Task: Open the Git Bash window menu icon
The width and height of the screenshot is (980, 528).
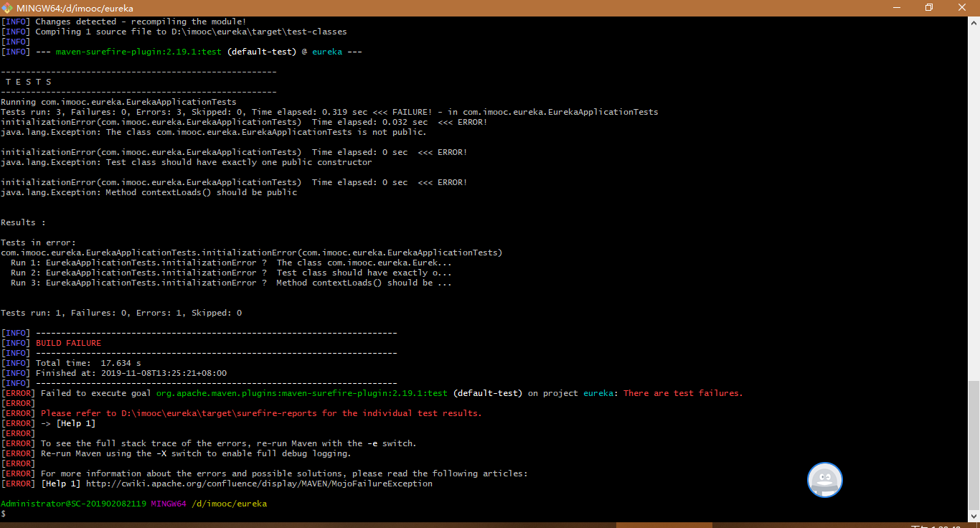Action: tap(7, 7)
